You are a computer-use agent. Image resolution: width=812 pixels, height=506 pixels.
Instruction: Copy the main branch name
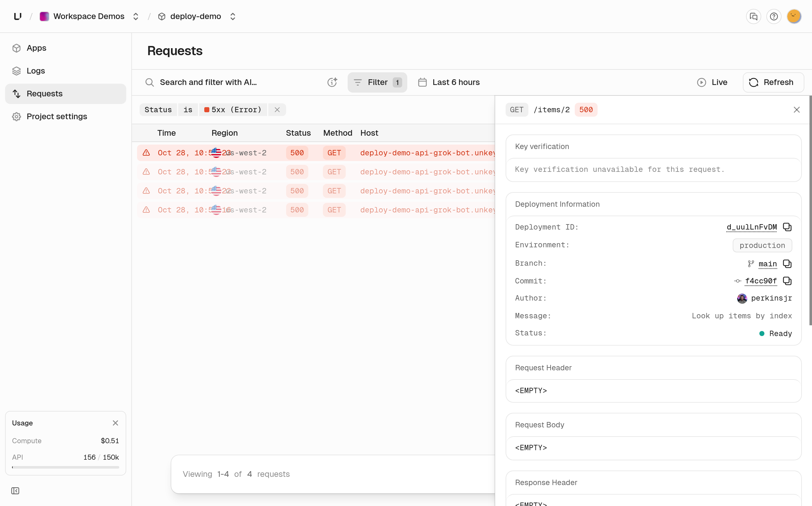(x=787, y=264)
